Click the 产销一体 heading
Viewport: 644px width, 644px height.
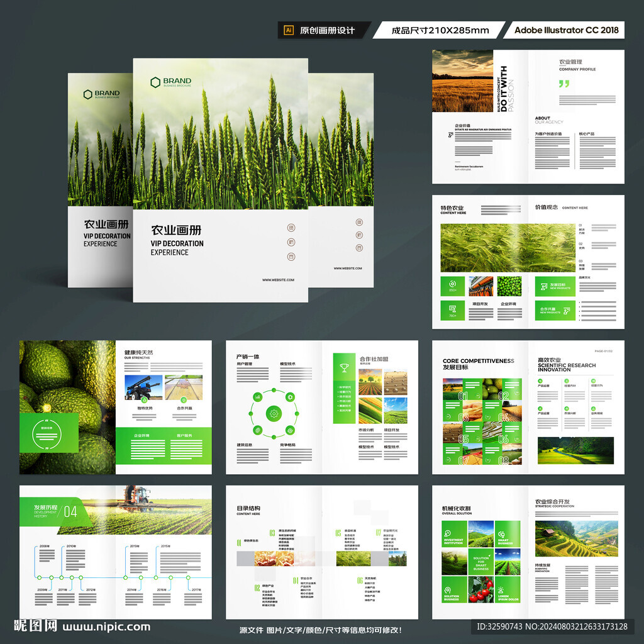pyautogui.click(x=248, y=357)
